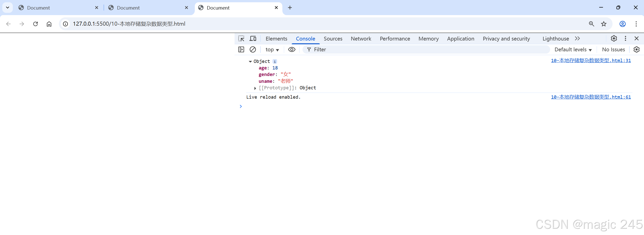Open the Default levels dropdown
644x235 pixels.
point(573,50)
